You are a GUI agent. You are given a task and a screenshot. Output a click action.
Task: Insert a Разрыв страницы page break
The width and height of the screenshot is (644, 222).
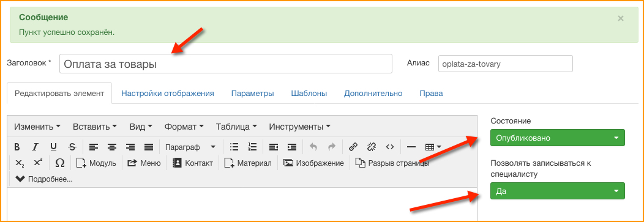[x=392, y=163]
